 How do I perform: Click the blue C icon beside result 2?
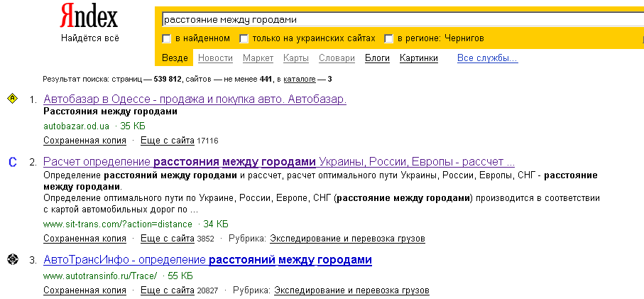click(12, 162)
